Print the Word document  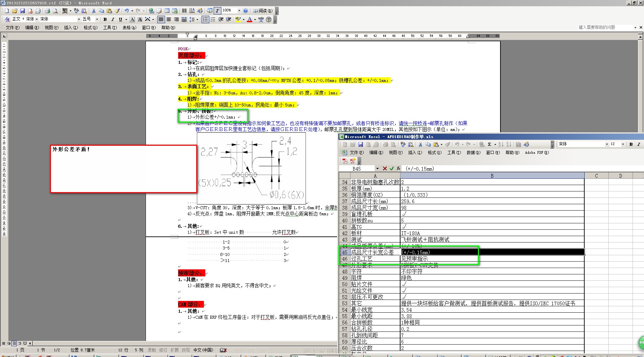point(47,11)
